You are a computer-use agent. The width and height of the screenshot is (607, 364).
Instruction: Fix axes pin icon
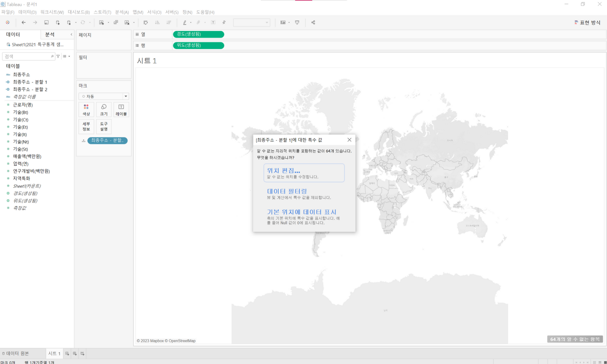(x=224, y=22)
